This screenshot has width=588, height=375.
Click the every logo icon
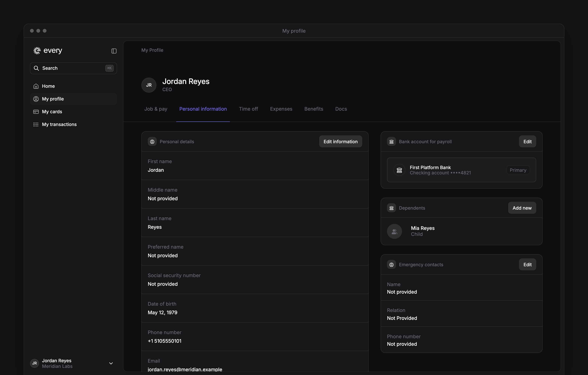pyautogui.click(x=37, y=51)
